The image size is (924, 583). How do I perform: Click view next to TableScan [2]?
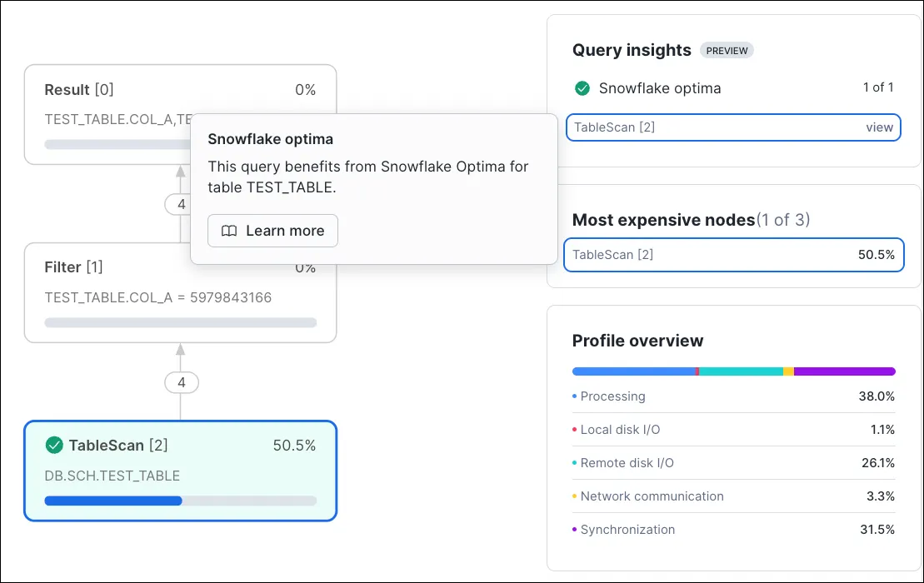(879, 127)
